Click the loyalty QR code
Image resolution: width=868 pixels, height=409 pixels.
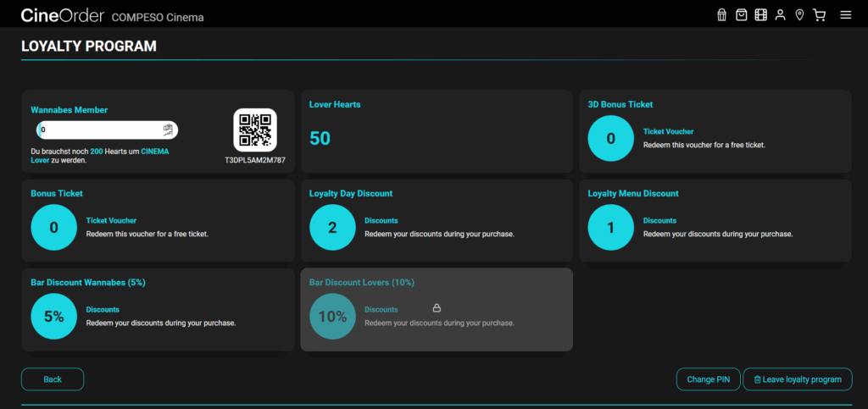255,130
